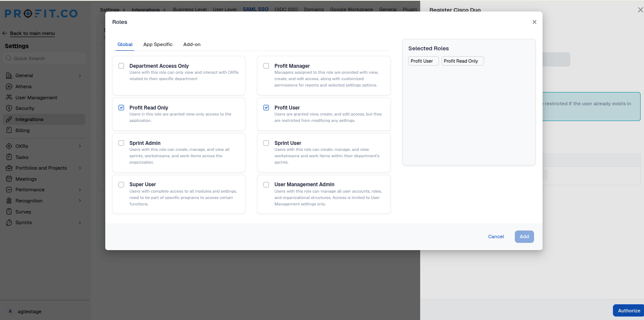The height and width of the screenshot is (320, 644).
Task: Open the SAML SSO tab
Action: click(256, 9)
